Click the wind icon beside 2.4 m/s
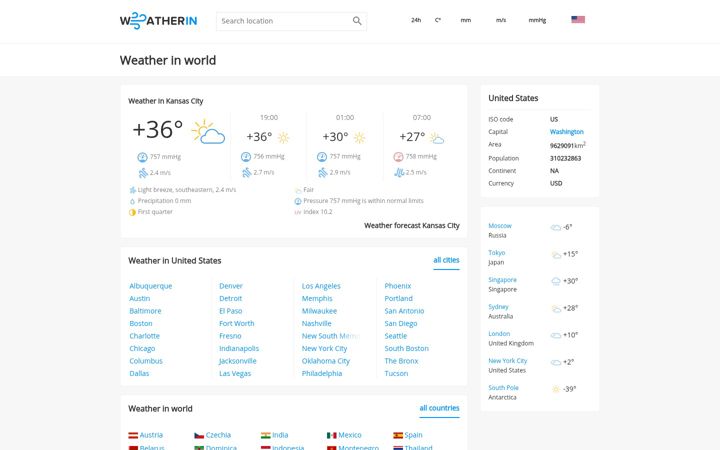This screenshot has width=720, height=450. pyautogui.click(x=143, y=173)
